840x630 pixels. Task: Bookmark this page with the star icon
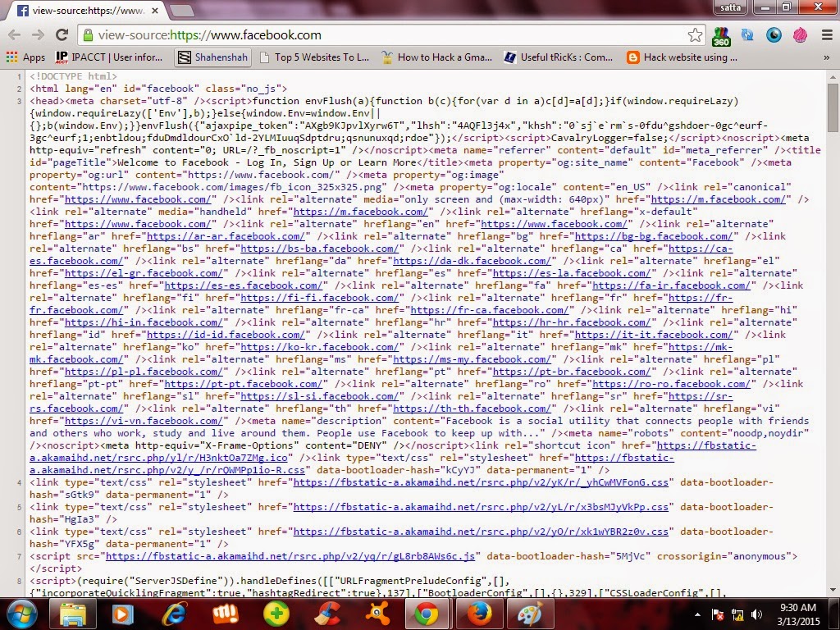695,35
